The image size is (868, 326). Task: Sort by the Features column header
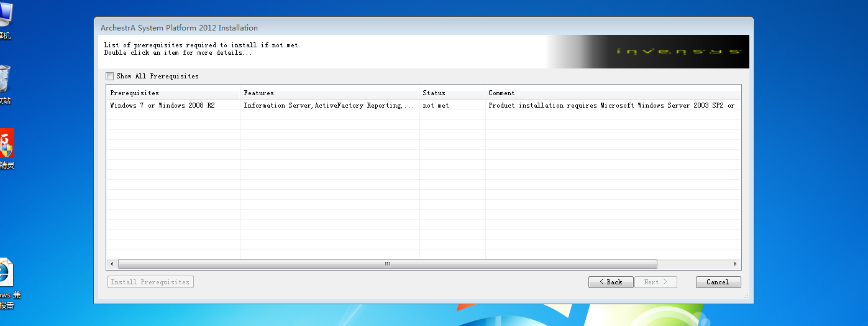tap(330, 93)
